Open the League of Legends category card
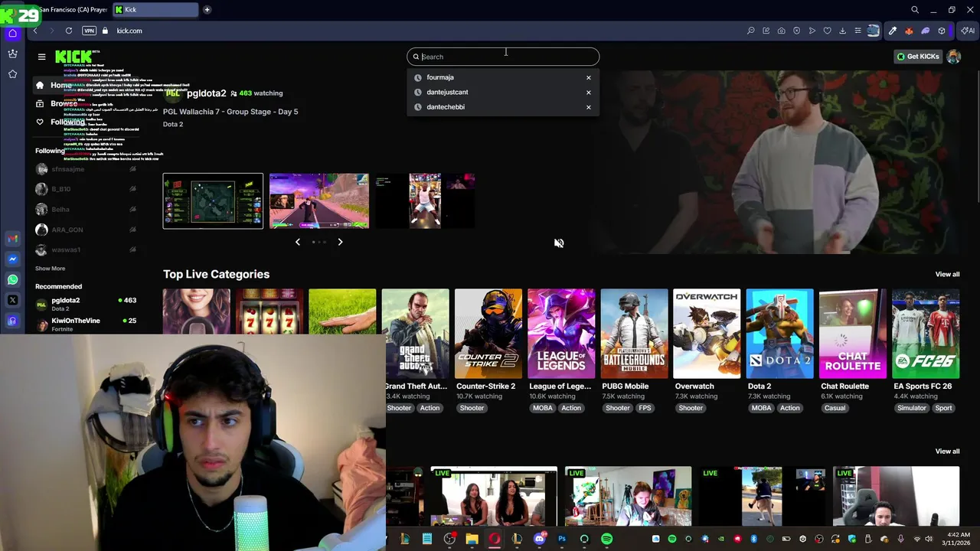This screenshot has height=551, width=980. [x=561, y=334]
